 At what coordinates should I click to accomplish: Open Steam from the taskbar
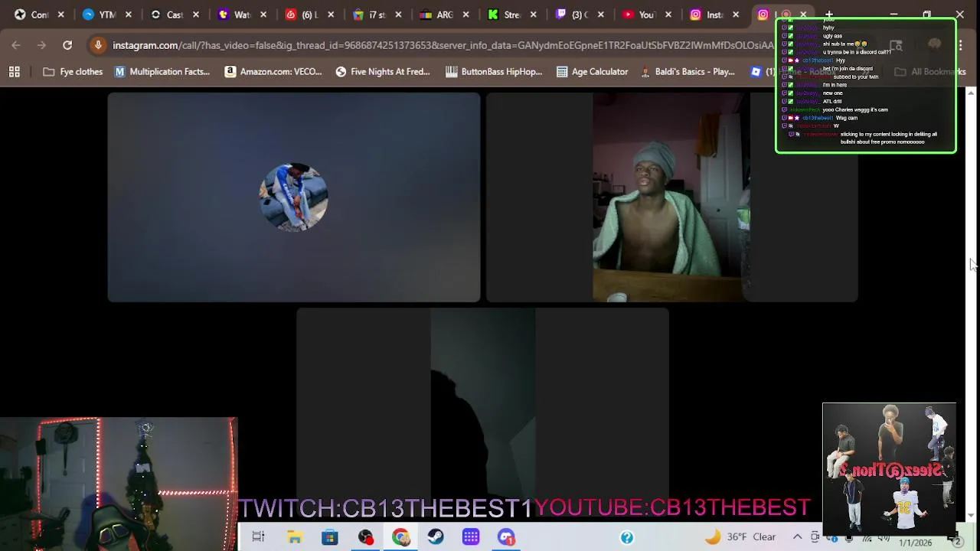(x=436, y=536)
